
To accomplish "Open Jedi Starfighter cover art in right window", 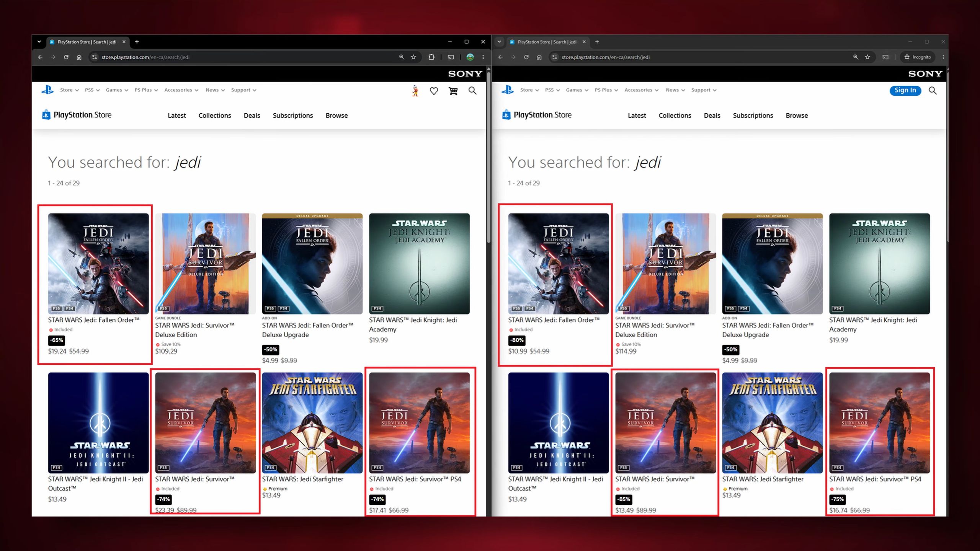I will (773, 423).
